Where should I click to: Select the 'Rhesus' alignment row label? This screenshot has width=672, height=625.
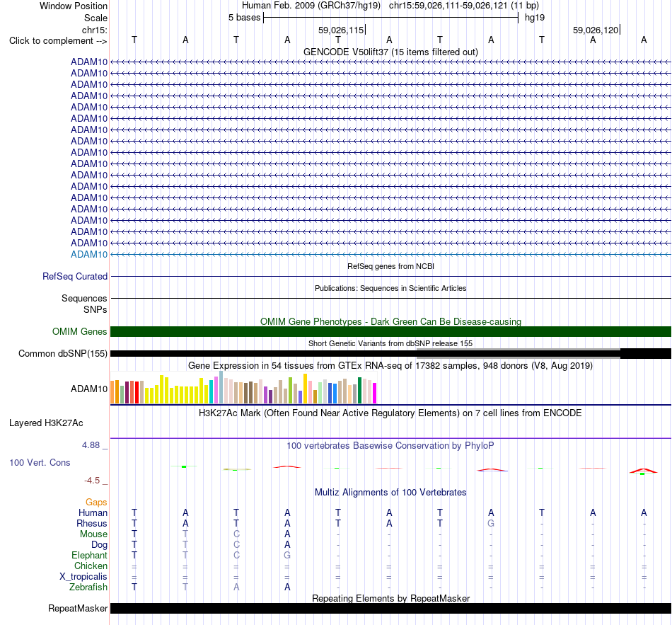[92, 523]
